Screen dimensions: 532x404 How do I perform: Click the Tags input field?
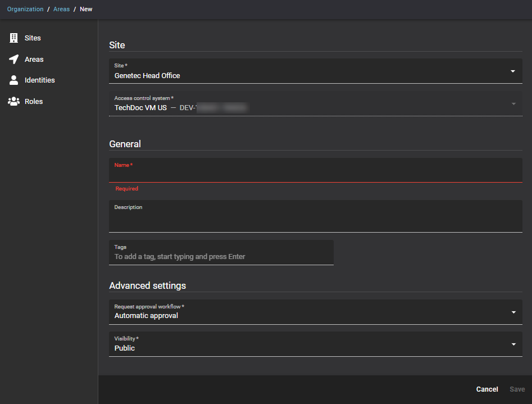click(221, 257)
